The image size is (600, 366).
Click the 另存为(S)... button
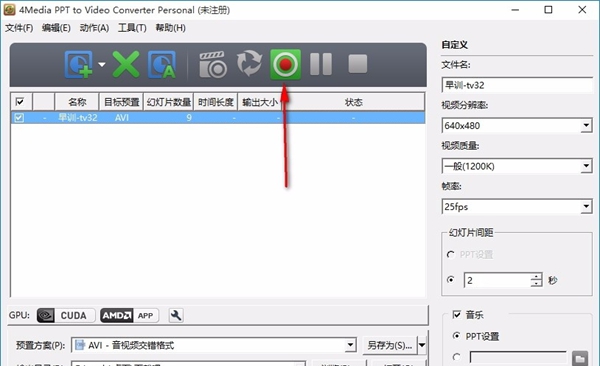pos(390,345)
